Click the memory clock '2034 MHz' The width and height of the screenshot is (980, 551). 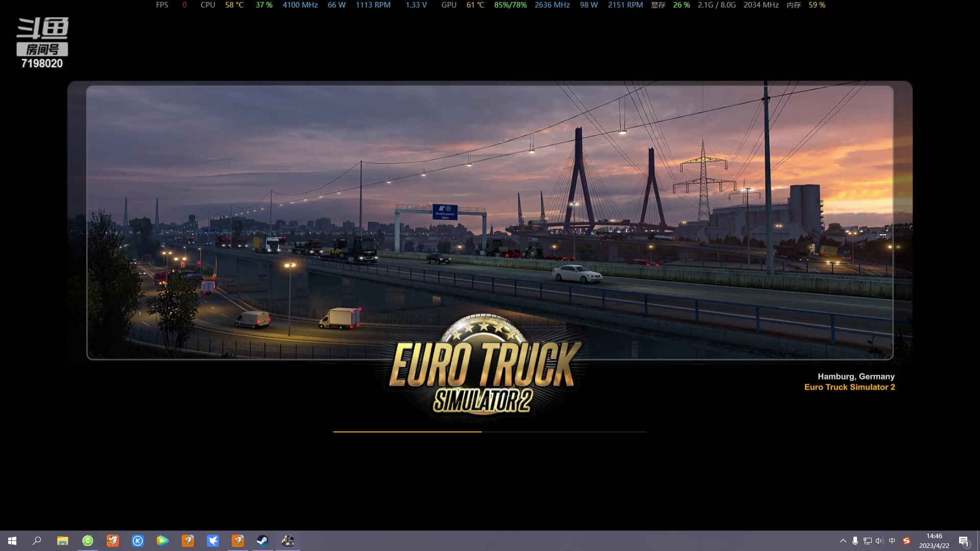(x=761, y=5)
